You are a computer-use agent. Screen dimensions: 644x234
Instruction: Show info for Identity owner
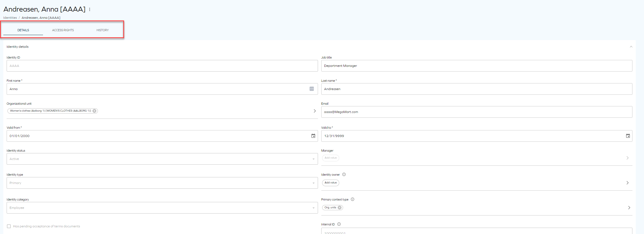344,175
